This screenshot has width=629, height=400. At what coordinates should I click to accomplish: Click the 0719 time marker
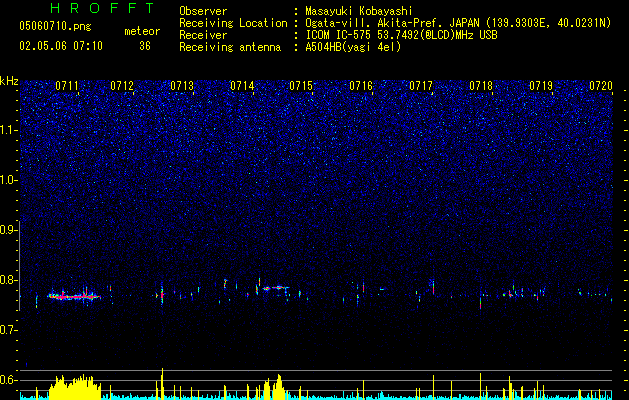541,86
